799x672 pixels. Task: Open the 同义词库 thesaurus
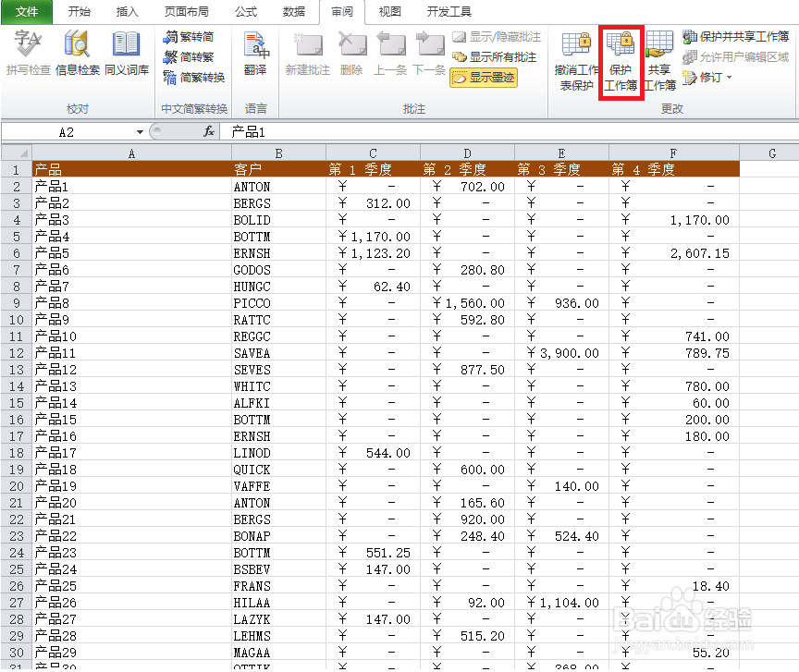point(127,53)
